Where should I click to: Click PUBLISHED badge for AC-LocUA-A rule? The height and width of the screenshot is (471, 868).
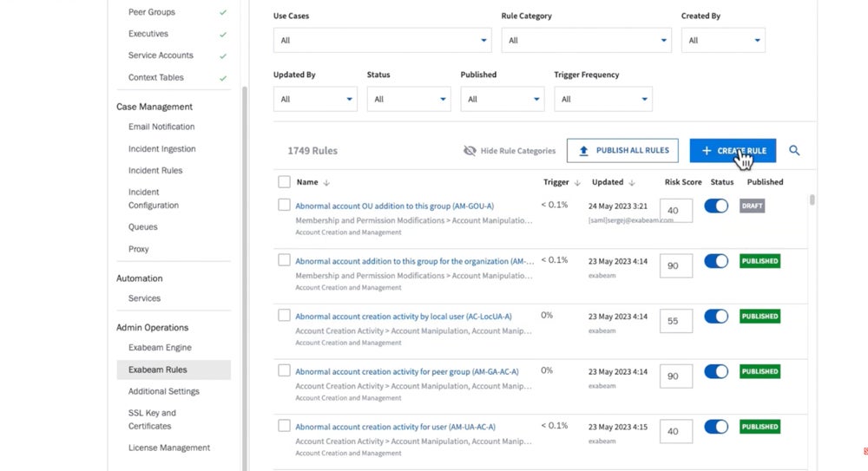[x=759, y=317]
